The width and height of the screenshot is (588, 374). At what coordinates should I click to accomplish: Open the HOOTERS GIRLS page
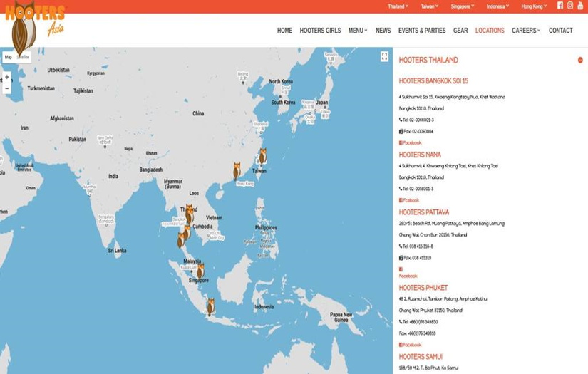pyautogui.click(x=320, y=31)
